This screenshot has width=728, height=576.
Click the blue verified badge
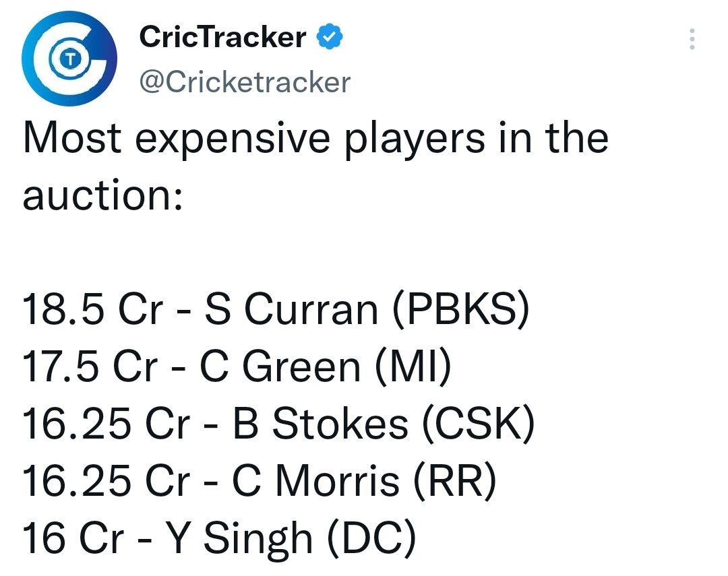coord(329,36)
